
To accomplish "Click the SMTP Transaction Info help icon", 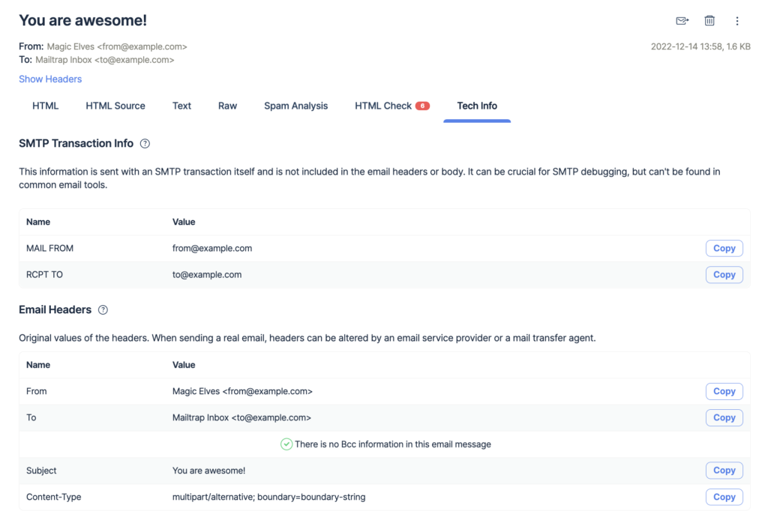I will [x=145, y=143].
